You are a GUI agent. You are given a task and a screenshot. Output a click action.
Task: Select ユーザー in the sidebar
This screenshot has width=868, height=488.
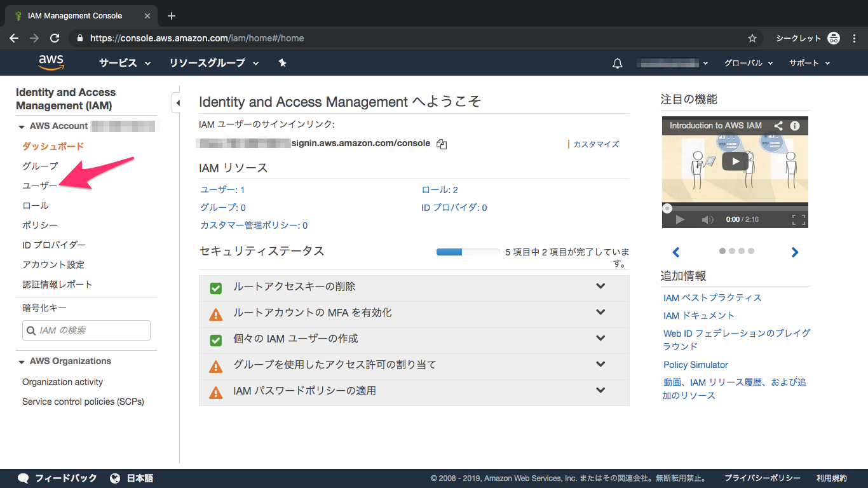click(39, 186)
